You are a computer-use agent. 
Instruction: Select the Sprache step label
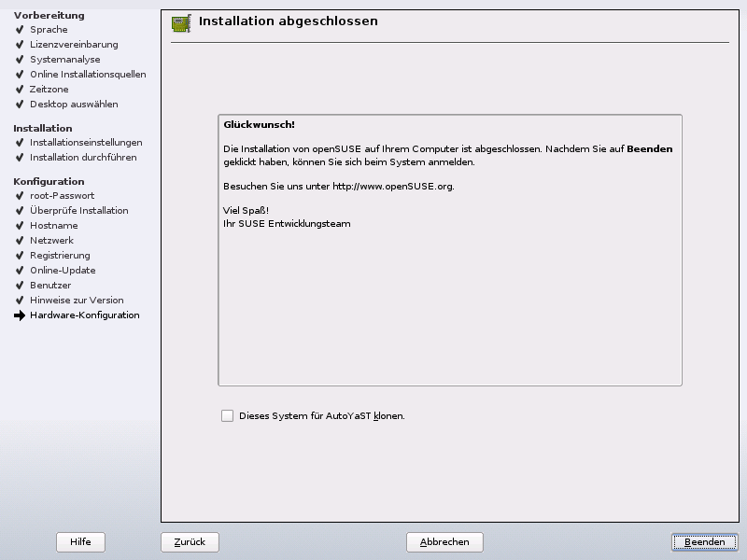pos(49,30)
